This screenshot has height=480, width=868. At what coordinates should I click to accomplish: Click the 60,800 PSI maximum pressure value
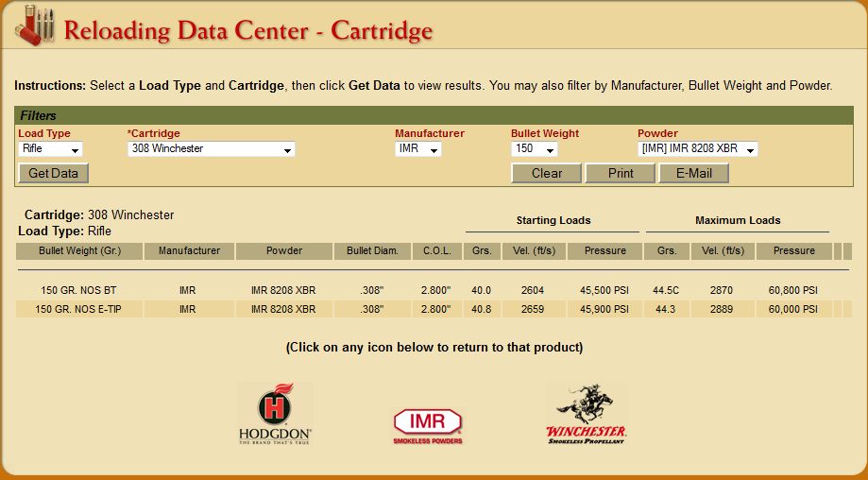793,291
